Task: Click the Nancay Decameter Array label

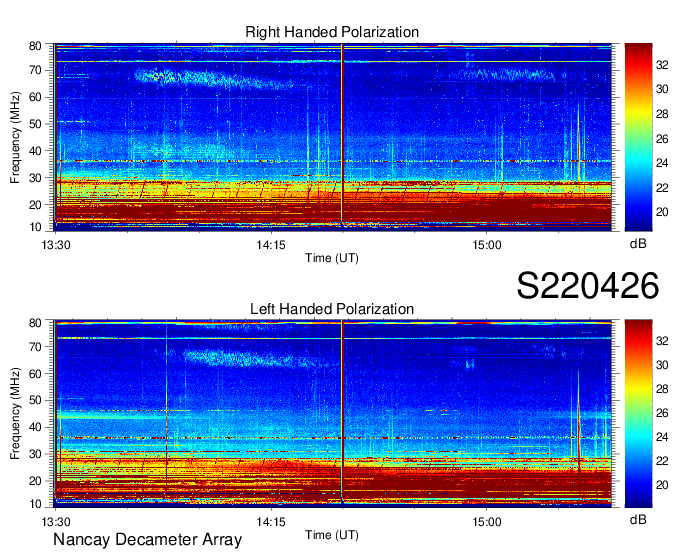Action: [x=147, y=539]
